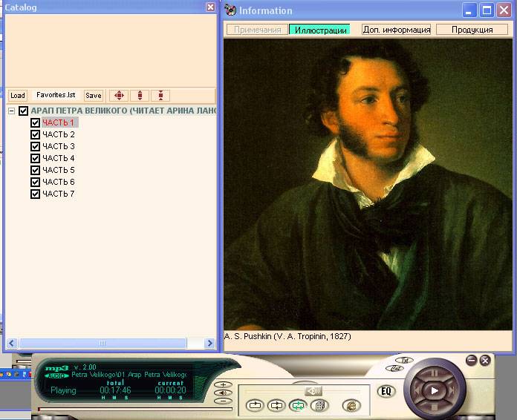The width and height of the screenshot is (517, 420).
Task: Click the current time 00:00:20 readout
Action: (x=170, y=390)
